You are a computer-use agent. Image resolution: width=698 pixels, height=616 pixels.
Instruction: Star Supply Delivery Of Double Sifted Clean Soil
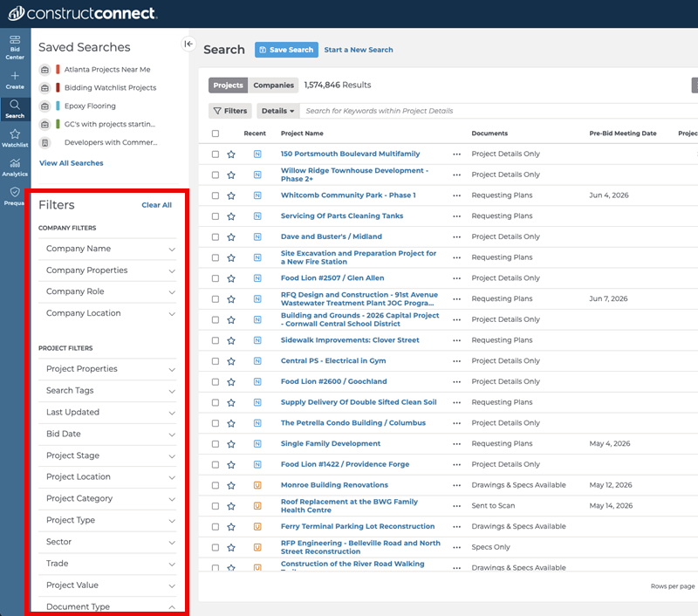point(231,403)
